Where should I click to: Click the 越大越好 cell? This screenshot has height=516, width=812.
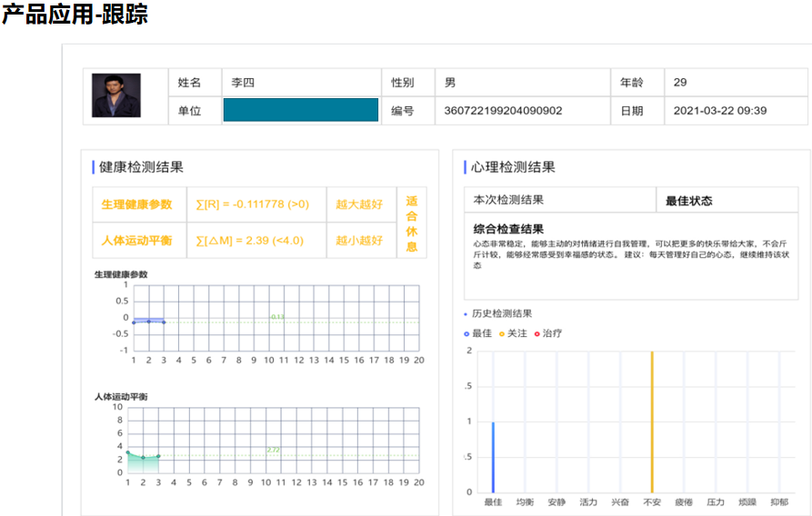click(x=359, y=204)
